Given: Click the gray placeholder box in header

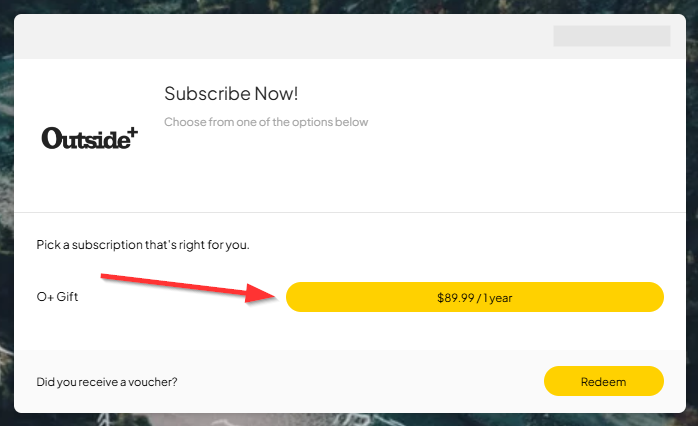Looking at the screenshot, I should (x=612, y=36).
